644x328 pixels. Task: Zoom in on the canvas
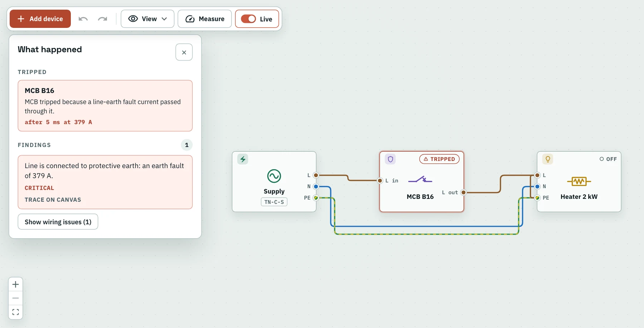(x=15, y=284)
